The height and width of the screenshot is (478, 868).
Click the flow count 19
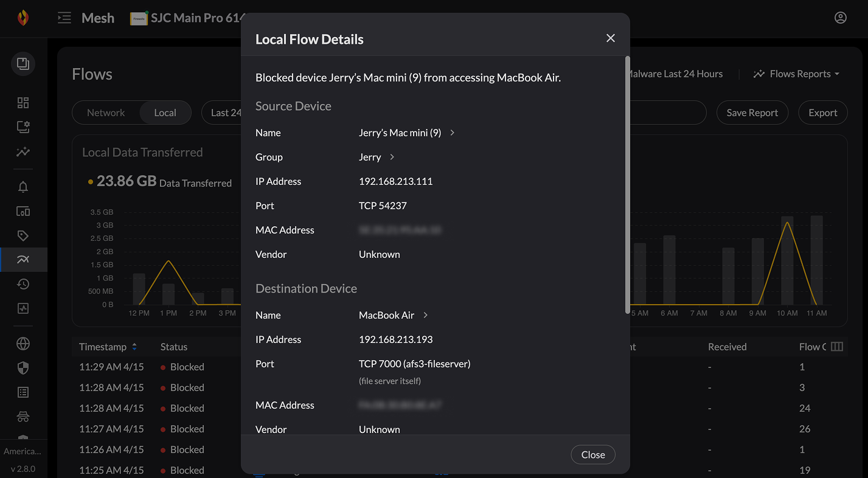pyautogui.click(x=805, y=470)
